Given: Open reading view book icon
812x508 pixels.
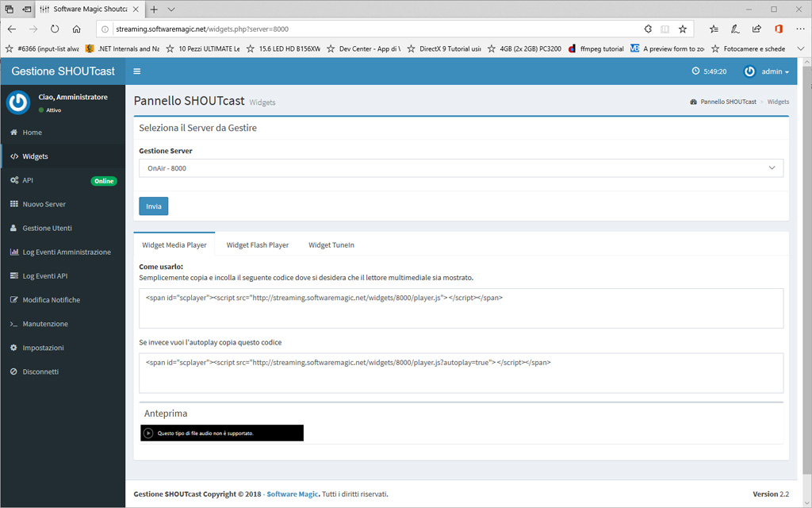Looking at the screenshot, I should [665, 29].
